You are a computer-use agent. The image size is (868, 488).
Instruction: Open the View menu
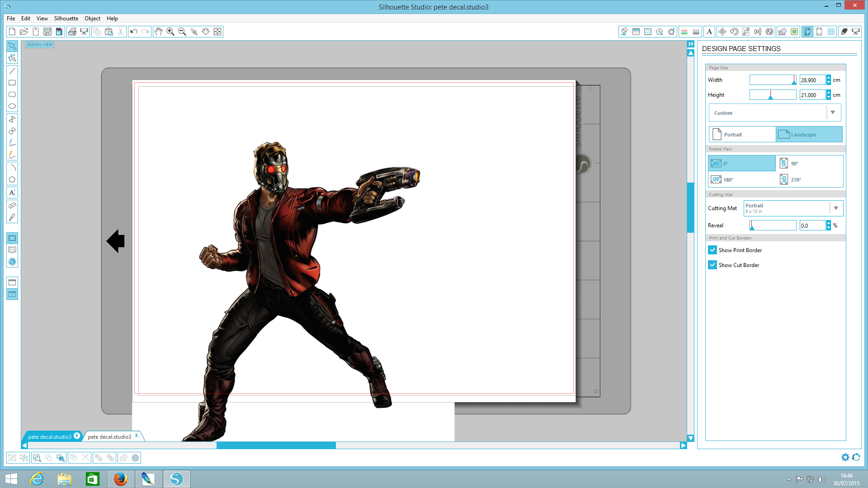pos(42,19)
